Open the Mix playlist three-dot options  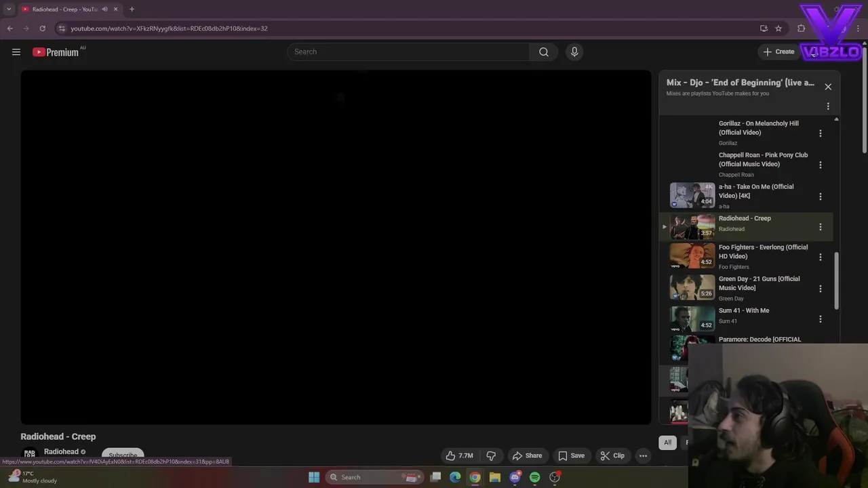828,106
